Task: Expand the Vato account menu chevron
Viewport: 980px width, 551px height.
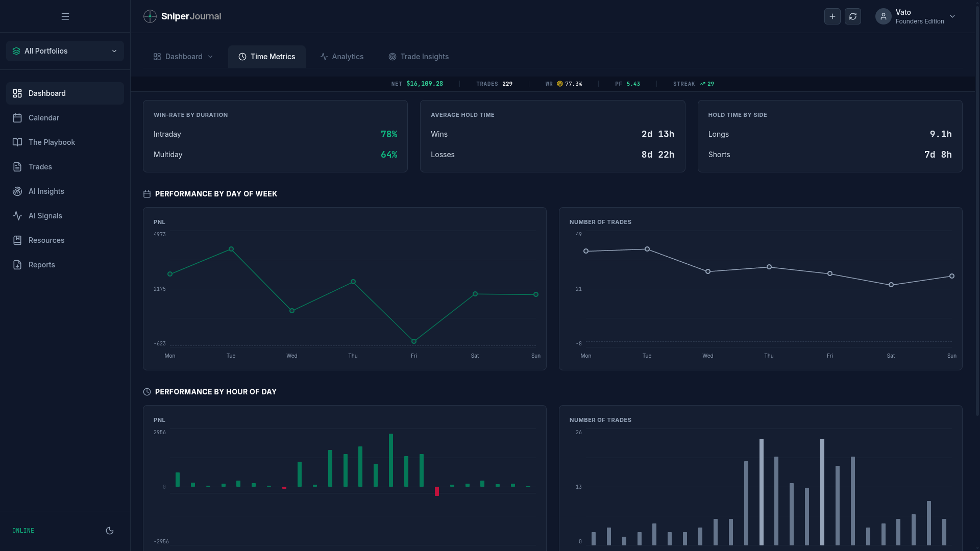Action: click(x=952, y=16)
